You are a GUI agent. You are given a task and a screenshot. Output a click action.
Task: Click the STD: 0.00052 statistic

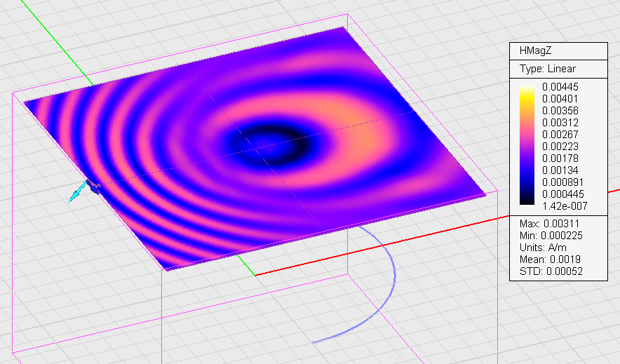[x=551, y=271]
